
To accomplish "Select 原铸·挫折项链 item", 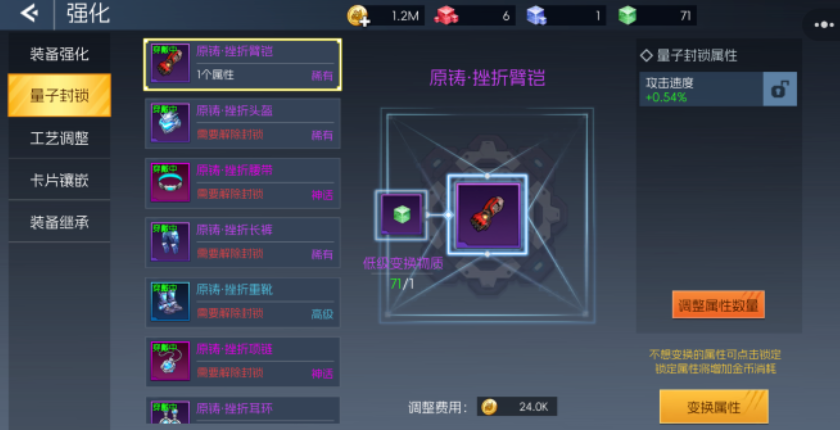I will click(x=243, y=362).
